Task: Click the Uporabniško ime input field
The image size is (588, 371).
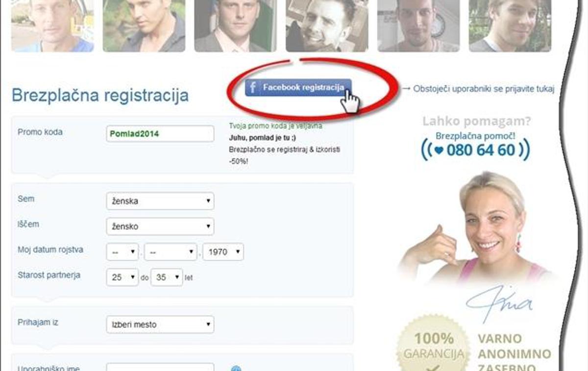Action: coord(160,367)
